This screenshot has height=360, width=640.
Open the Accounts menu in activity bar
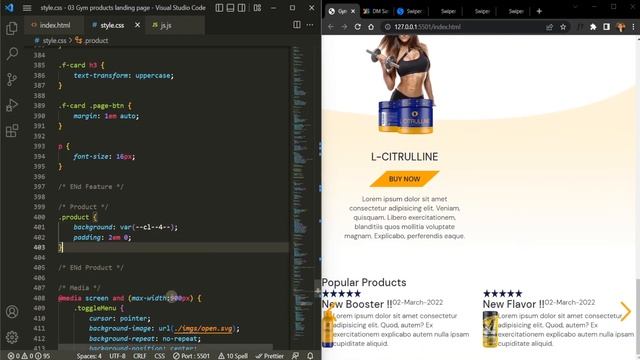coord(12,312)
